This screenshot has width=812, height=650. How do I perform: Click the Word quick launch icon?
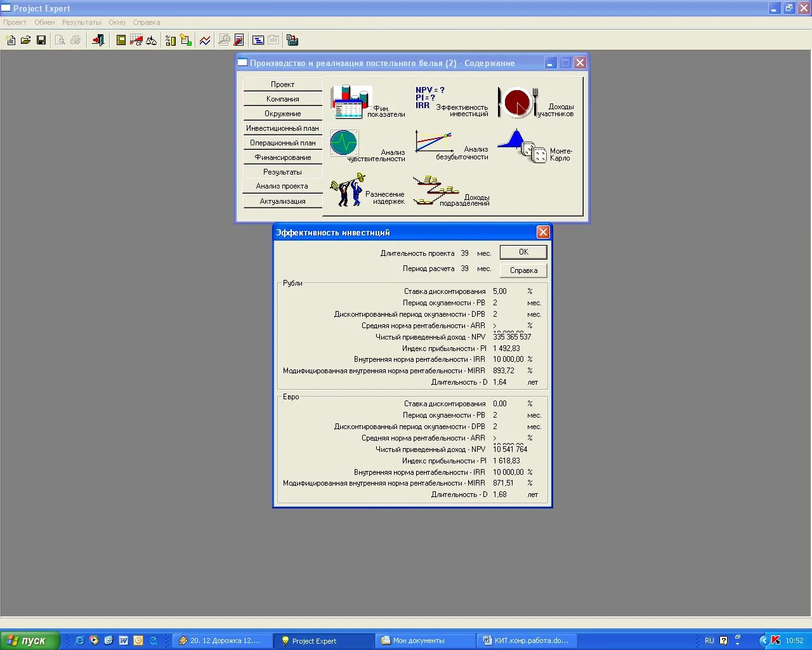point(124,640)
